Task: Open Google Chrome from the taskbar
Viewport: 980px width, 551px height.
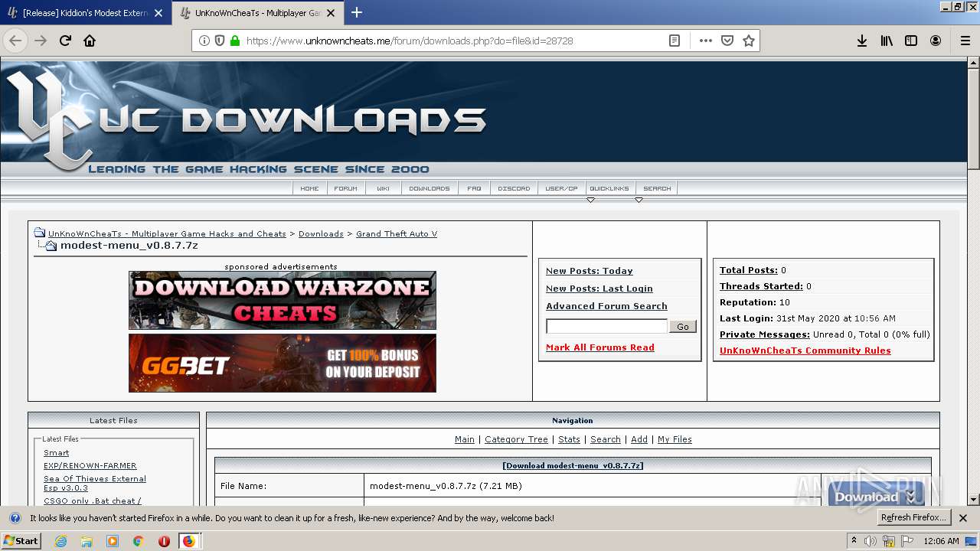Action: pos(138,541)
